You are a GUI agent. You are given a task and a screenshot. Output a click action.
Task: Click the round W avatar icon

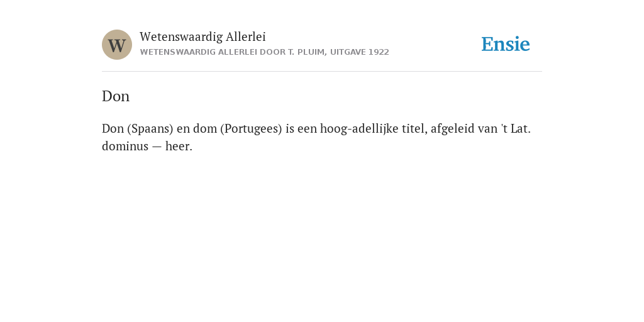click(x=117, y=45)
